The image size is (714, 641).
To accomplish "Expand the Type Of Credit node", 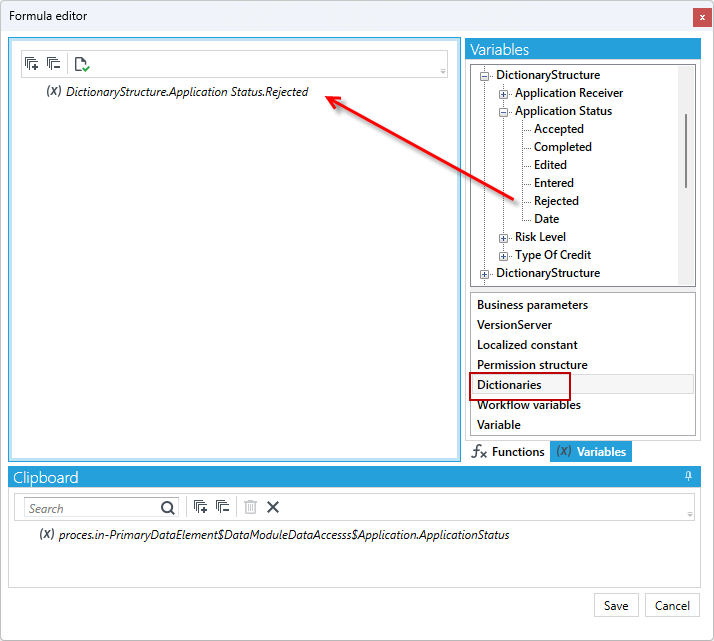I will click(503, 256).
